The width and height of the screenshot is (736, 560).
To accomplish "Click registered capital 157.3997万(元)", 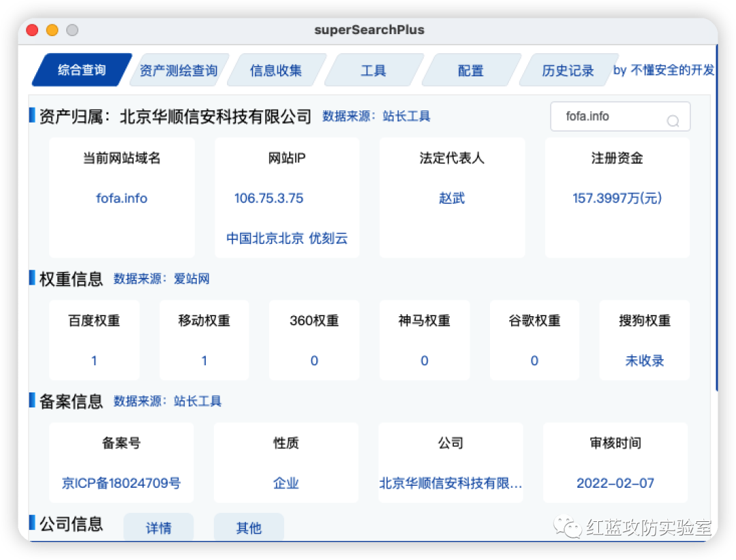I will (617, 198).
